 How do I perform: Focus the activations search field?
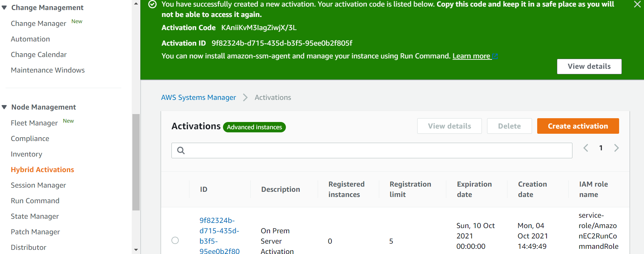pos(372,150)
